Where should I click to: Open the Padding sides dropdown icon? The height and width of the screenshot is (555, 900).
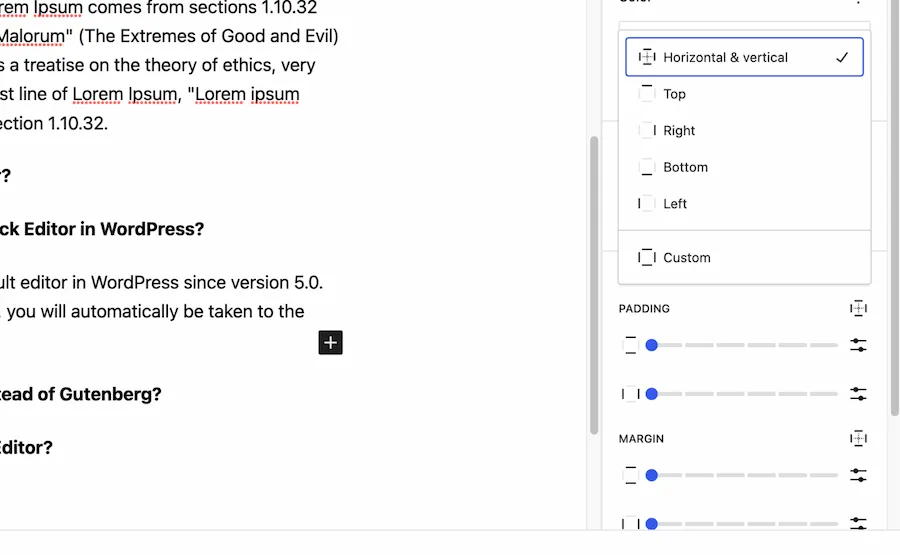point(858,308)
